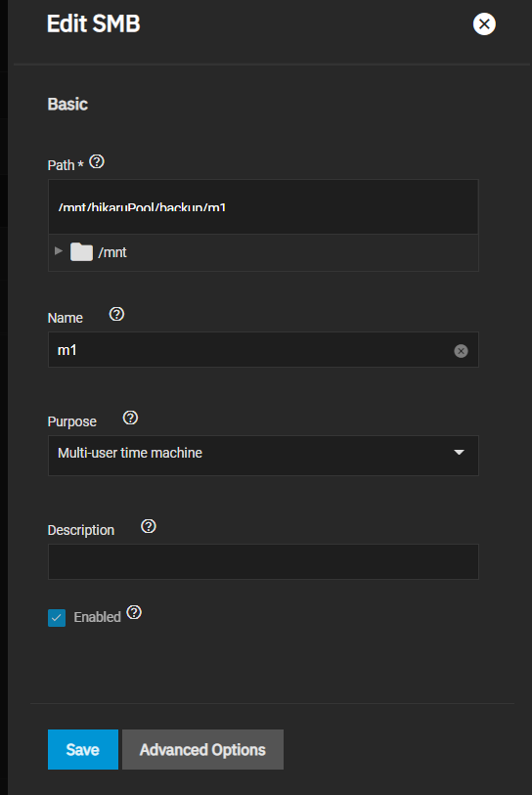
Task: Open Advanced Options
Action: (x=202, y=749)
